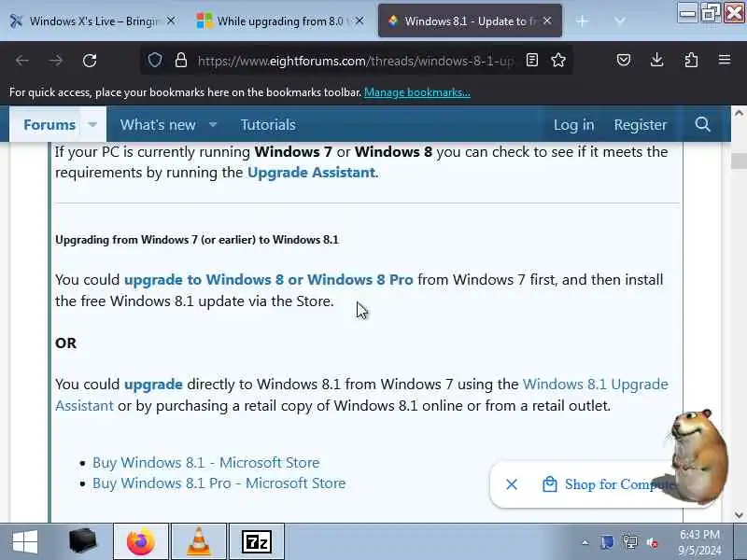Click the Register link

tap(640, 125)
